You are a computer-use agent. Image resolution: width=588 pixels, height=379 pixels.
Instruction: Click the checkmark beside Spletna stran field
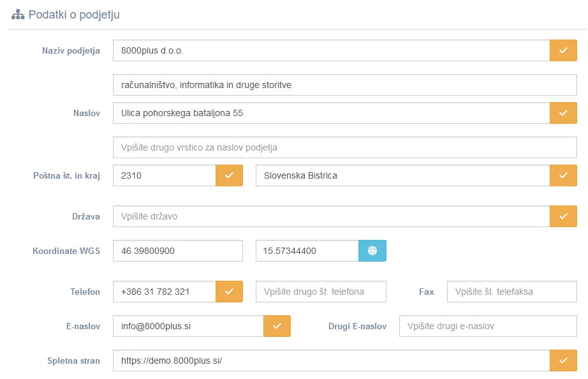563,360
